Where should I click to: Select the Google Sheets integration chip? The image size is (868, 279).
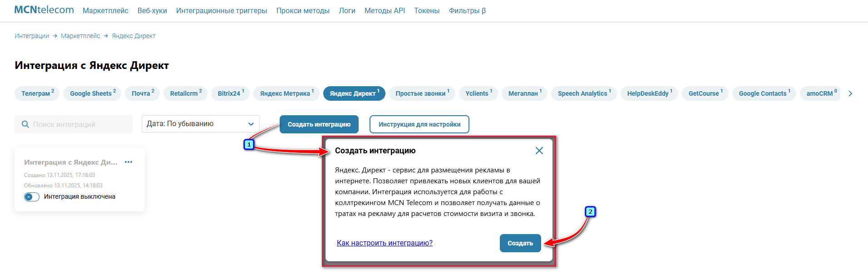tap(92, 93)
